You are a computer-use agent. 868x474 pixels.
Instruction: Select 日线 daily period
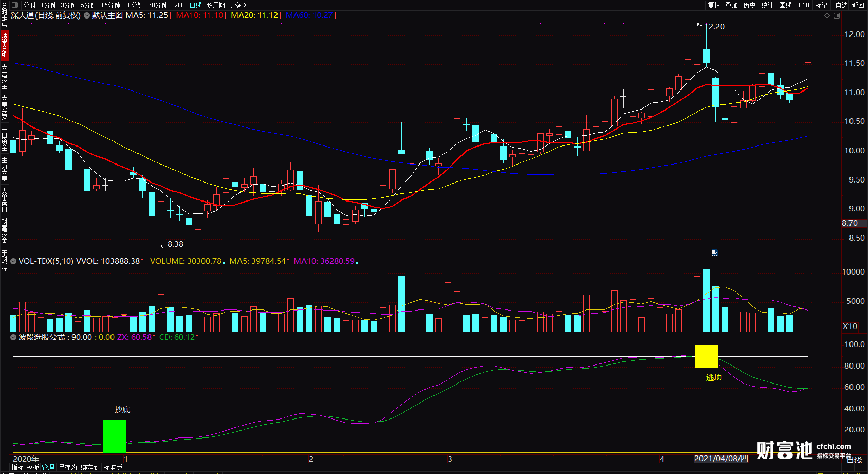[196, 5]
